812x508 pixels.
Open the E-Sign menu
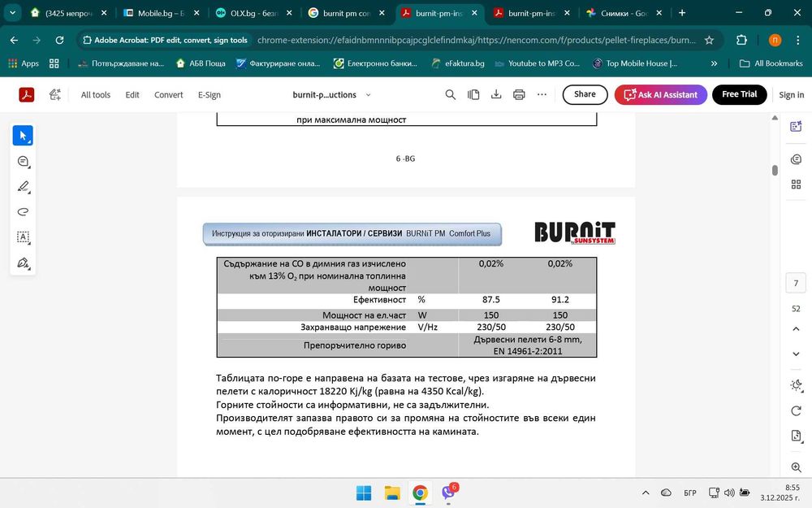[x=209, y=95]
